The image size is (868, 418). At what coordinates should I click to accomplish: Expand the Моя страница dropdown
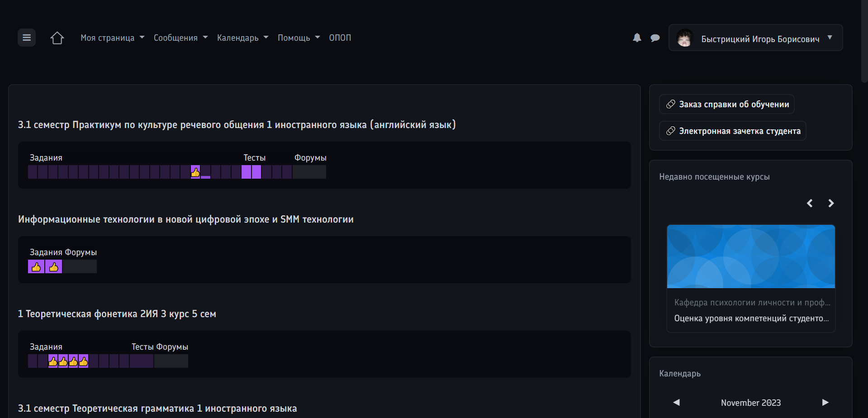pyautogui.click(x=112, y=38)
